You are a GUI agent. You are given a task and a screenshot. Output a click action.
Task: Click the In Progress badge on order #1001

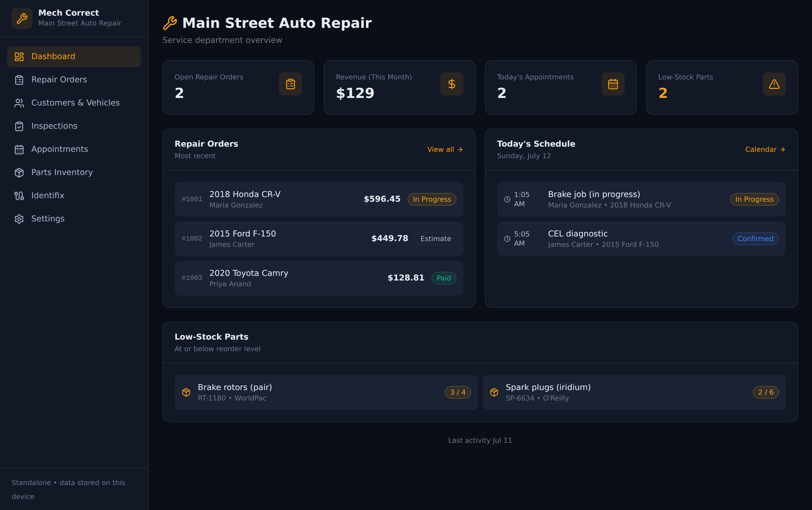coord(432,199)
